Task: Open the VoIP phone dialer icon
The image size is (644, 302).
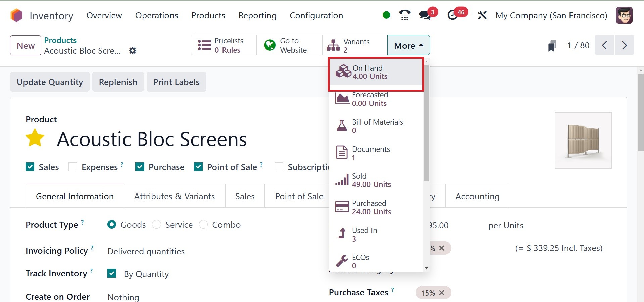Action: tap(405, 15)
